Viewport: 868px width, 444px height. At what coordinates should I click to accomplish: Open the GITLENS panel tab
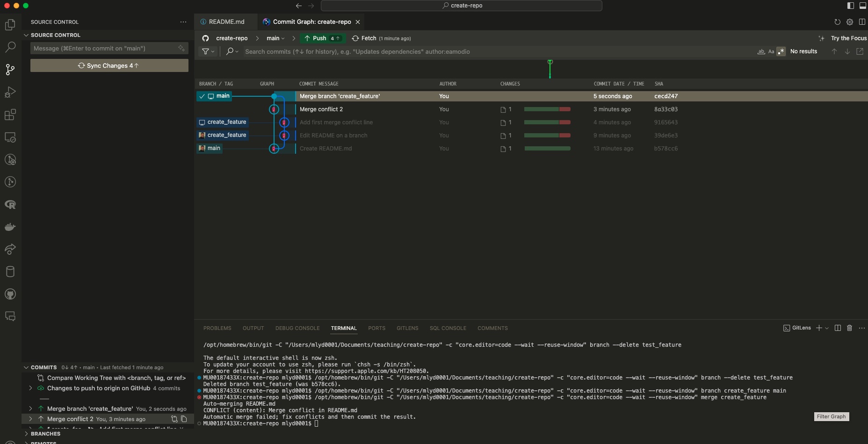[407, 328]
